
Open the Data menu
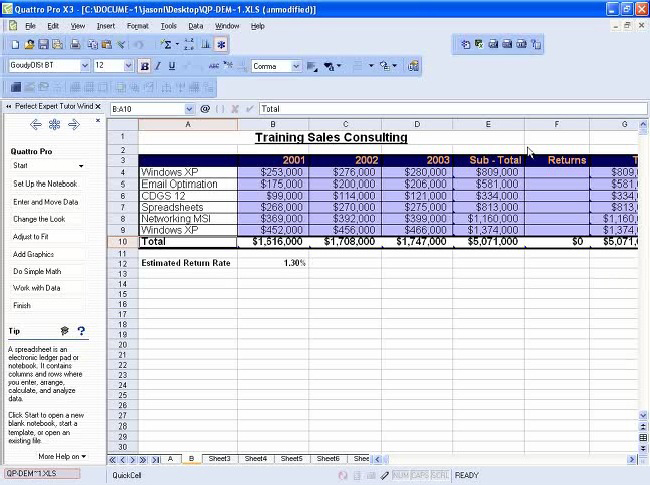tap(196, 26)
